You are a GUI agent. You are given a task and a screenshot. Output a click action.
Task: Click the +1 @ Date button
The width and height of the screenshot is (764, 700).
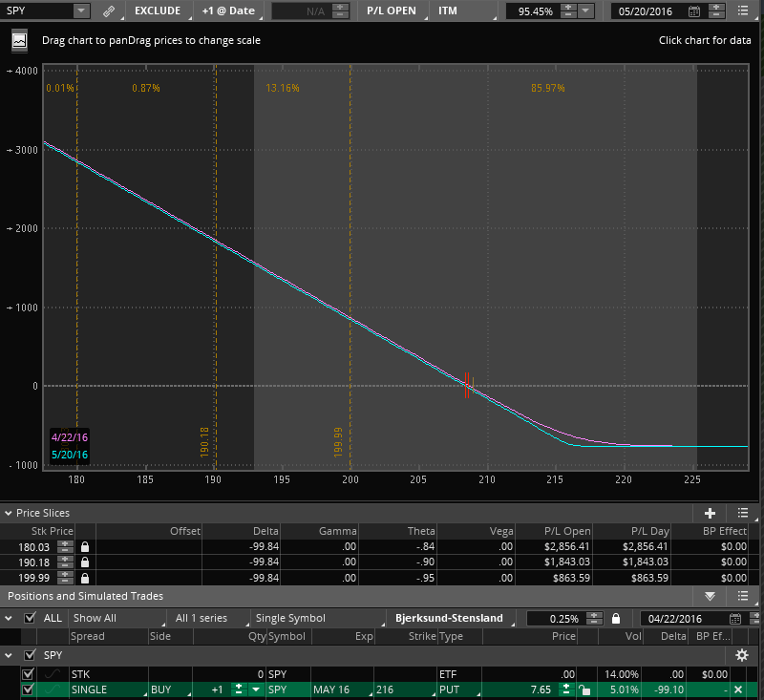pos(228,11)
